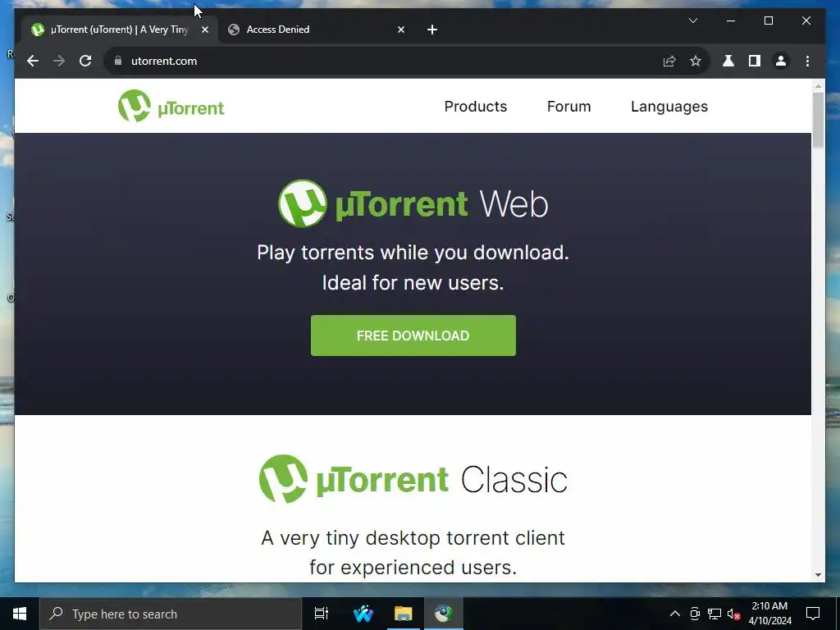The width and height of the screenshot is (840, 630).
Task: Show hidden system tray icons
Action: pyautogui.click(x=675, y=614)
